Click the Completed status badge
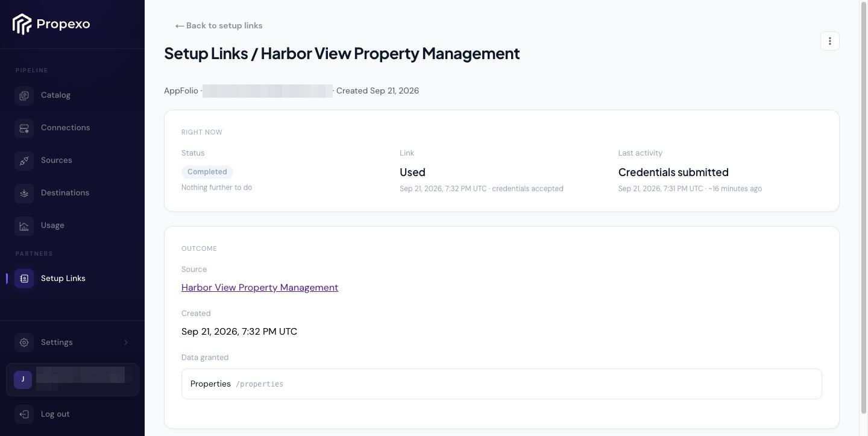Viewport: 868px width, 436px height. click(x=207, y=172)
